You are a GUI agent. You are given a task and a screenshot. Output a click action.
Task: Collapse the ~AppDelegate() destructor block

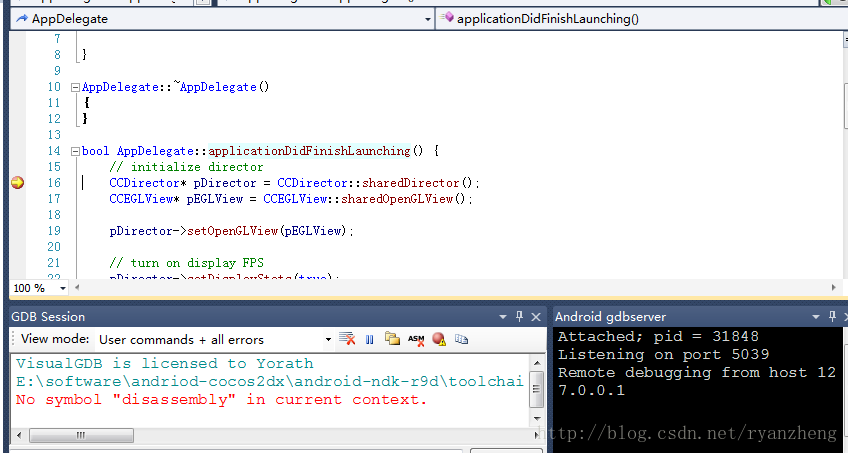(x=75, y=87)
